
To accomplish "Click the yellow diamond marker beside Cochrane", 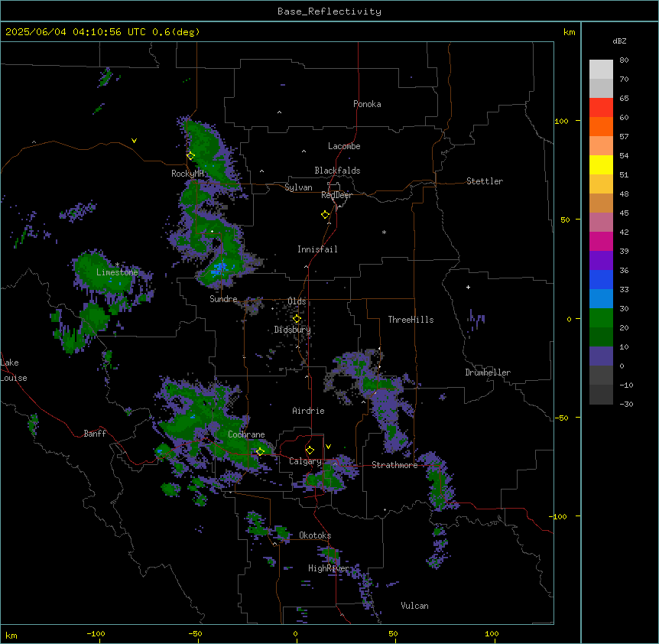I will click(260, 451).
